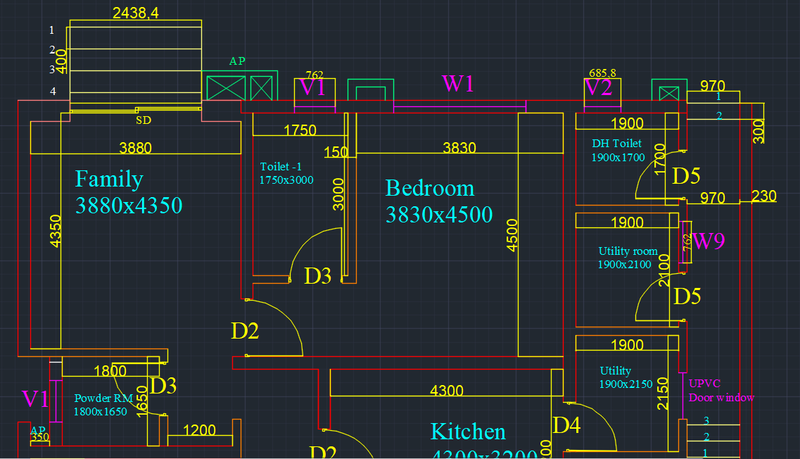Select the 1700 vertical dimension
The image size is (800, 459).
[660, 160]
